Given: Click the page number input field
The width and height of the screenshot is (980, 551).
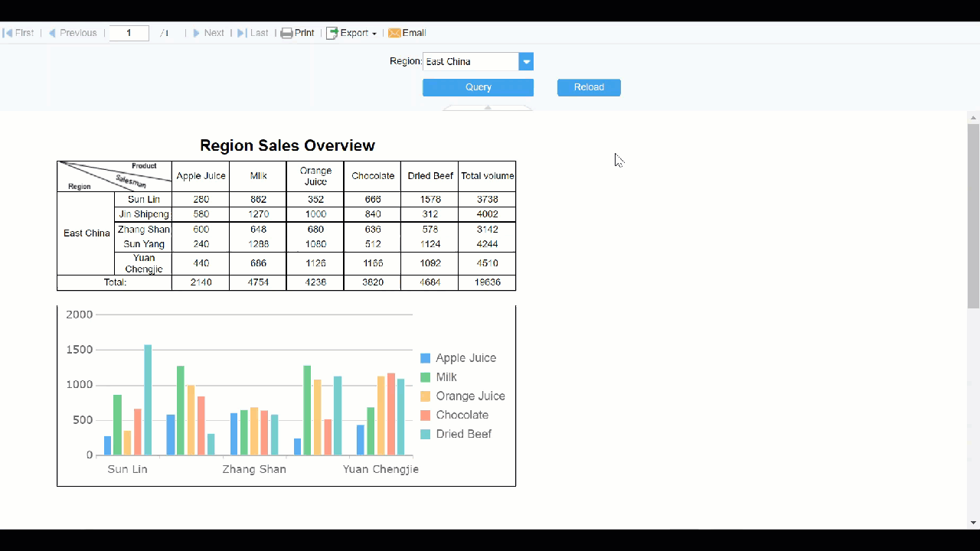Looking at the screenshot, I should (x=128, y=33).
